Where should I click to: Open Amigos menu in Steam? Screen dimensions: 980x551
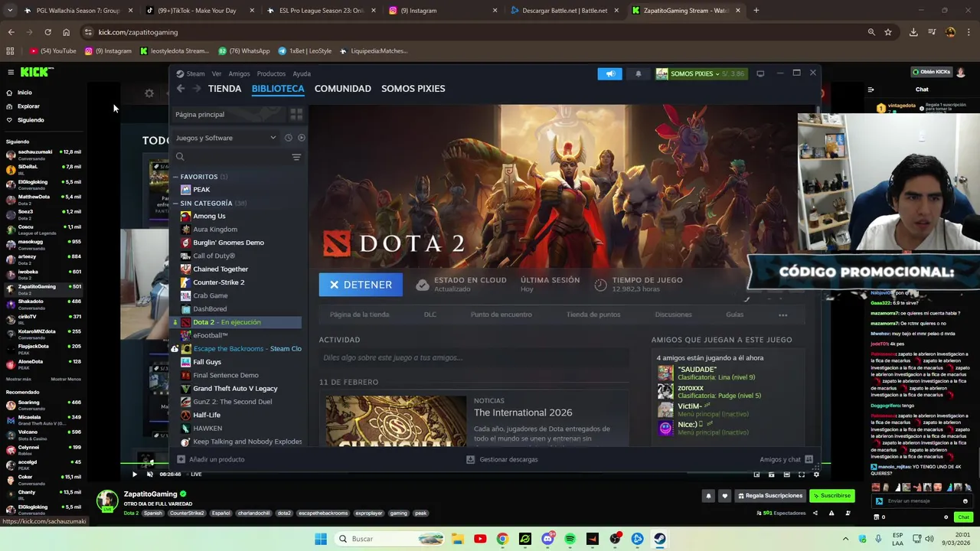(x=239, y=74)
